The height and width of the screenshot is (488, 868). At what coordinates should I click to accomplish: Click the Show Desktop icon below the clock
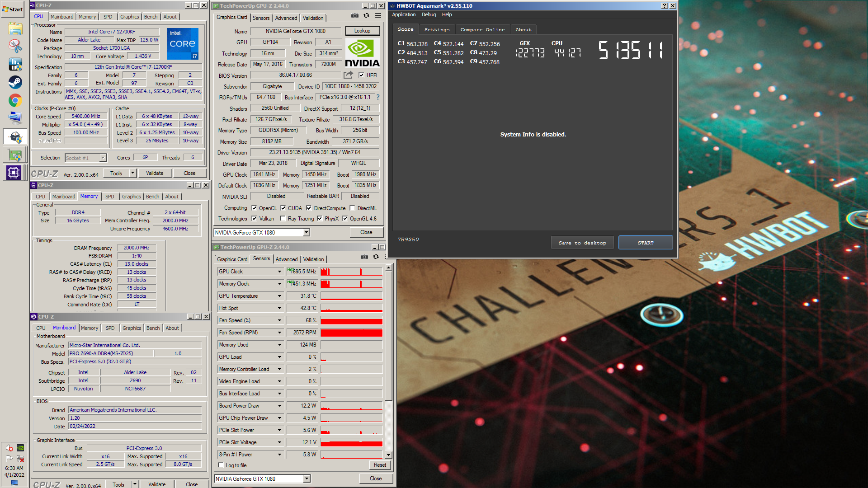click(14, 483)
